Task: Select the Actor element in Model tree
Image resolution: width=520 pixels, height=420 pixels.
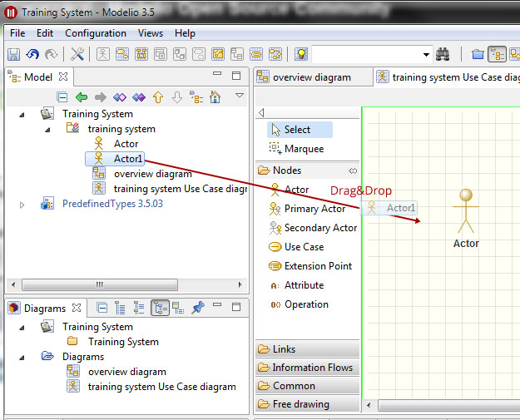Action: click(x=116, y=144)
